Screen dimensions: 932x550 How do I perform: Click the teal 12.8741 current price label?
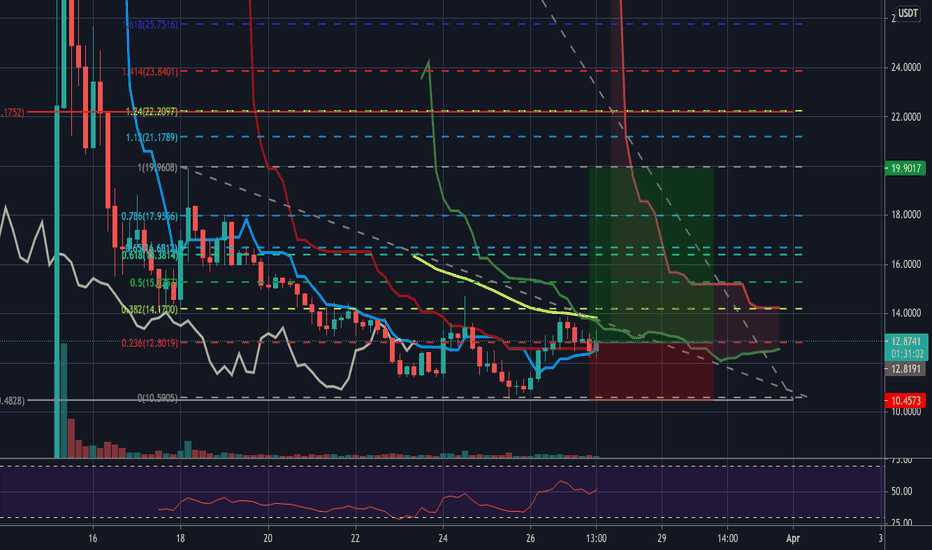906,341
